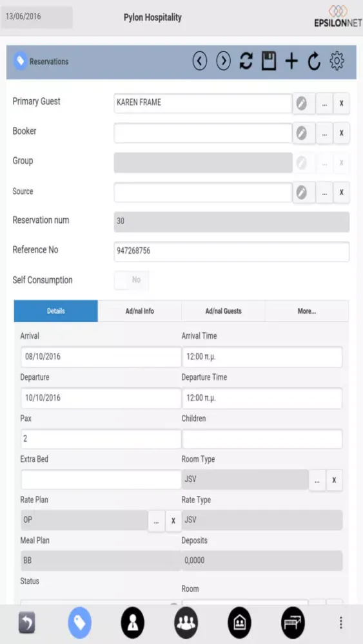Viewport: 363px width, 644px height.
Task: Clear the Primary Guest with x button
Action: point(341,103)
